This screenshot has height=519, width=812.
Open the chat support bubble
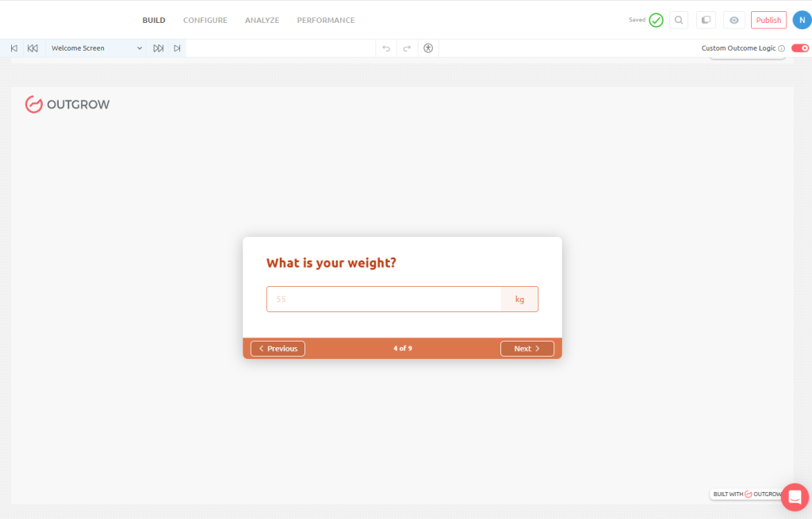(x=795, y=497)
